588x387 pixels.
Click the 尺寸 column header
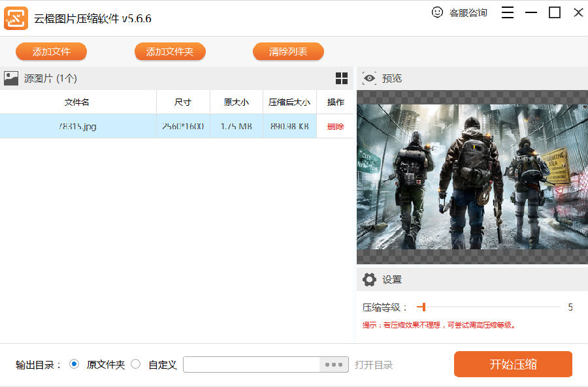[183, 102]
